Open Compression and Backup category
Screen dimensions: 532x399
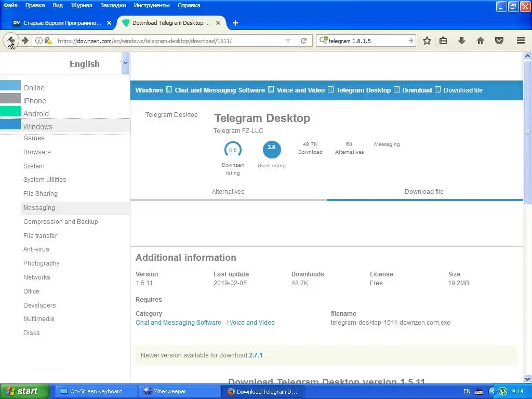pyautogui.click(x=61, y=221)
